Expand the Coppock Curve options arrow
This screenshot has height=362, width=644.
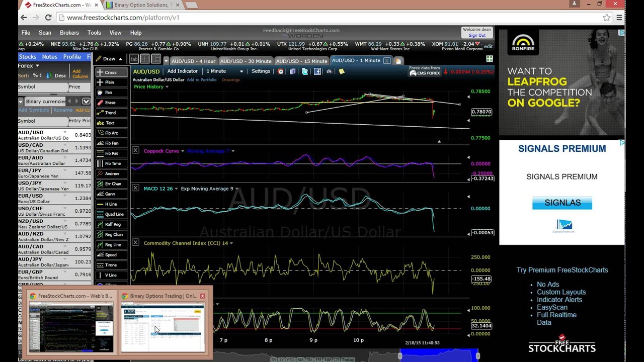coord(183,151)
